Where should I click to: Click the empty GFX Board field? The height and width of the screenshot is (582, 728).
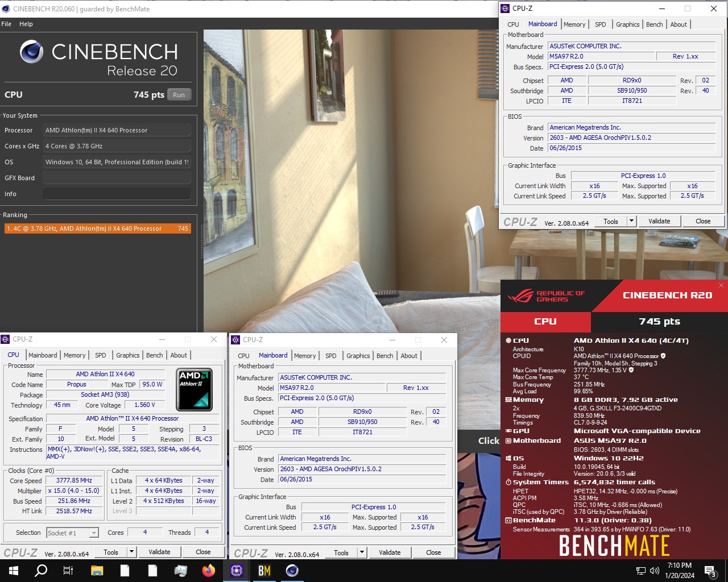pos(117,178)
